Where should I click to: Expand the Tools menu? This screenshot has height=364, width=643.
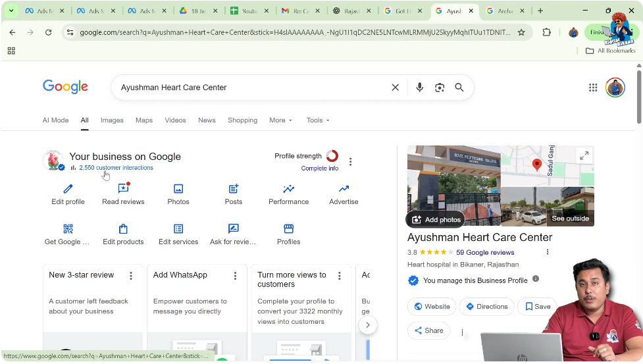pos(318,120)
